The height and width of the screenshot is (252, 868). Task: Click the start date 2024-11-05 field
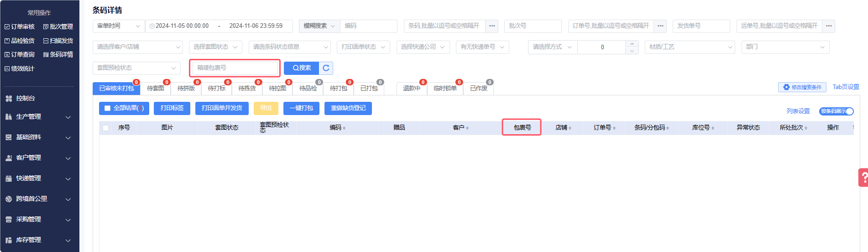point(182,26)
